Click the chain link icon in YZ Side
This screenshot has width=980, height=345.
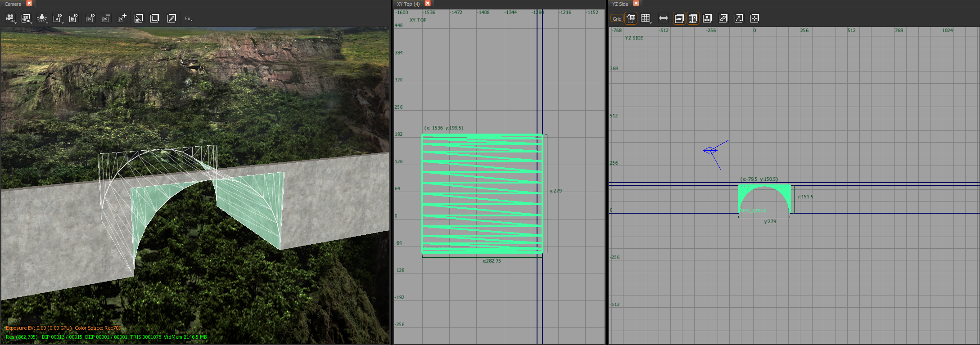click(x=723, y=18)
